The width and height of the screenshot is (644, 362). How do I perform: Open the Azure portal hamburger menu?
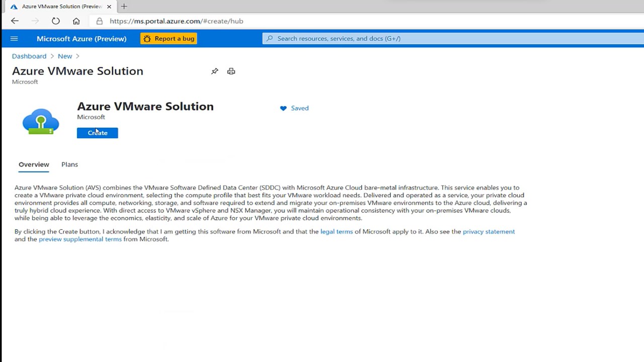tap(14, 39)
